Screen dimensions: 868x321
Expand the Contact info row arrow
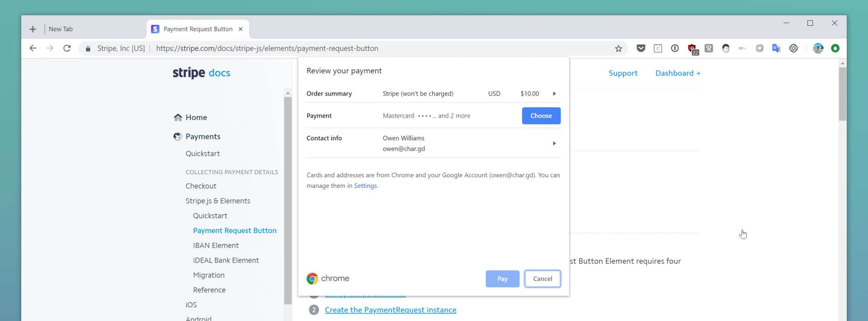(554, 143)
